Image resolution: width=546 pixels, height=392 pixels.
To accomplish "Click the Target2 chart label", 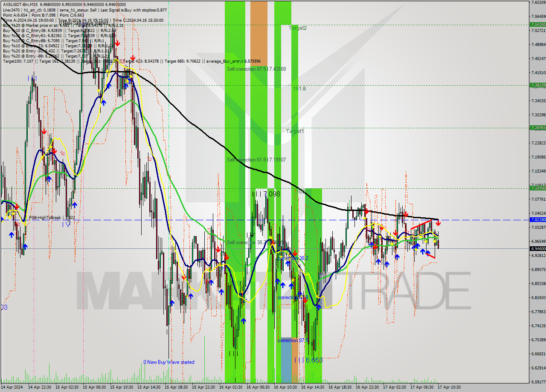I will [297, 28].
